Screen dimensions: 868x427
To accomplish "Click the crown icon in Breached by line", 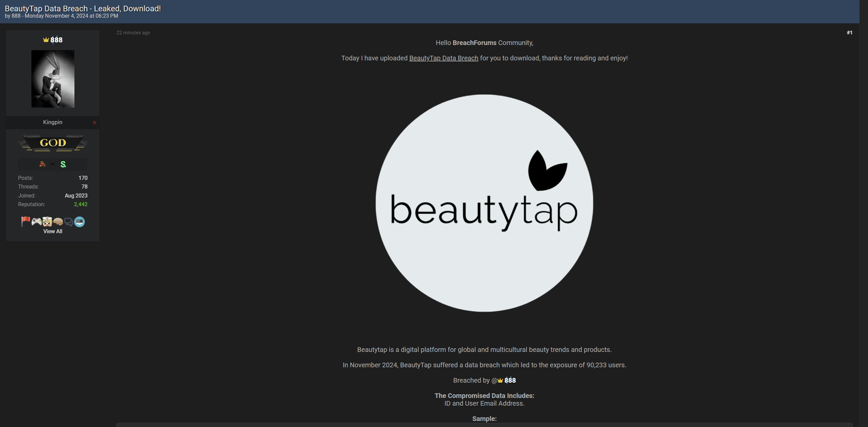I will (500, 380).
